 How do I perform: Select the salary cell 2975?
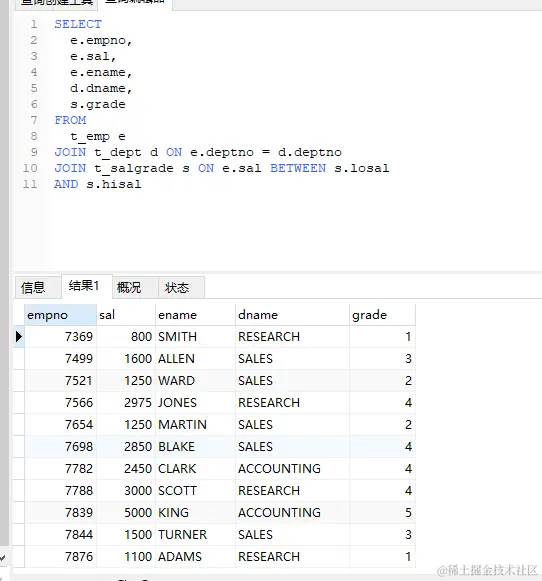(126, 403)
